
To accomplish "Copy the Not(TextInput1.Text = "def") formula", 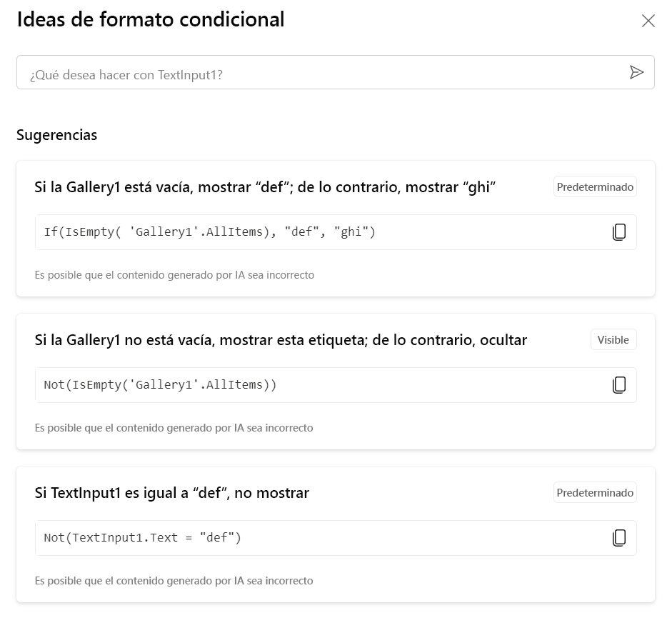I will click(619, 538).
